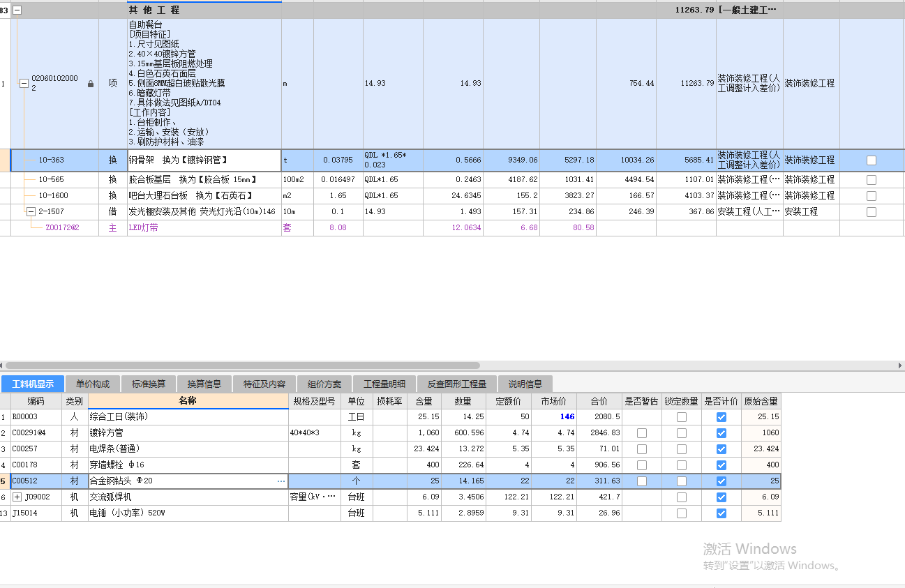This screenshot has width=905, height=588.
Task: Click the spec cell 40*40*3
Action: pyautogui.click(x=315, y=433)
